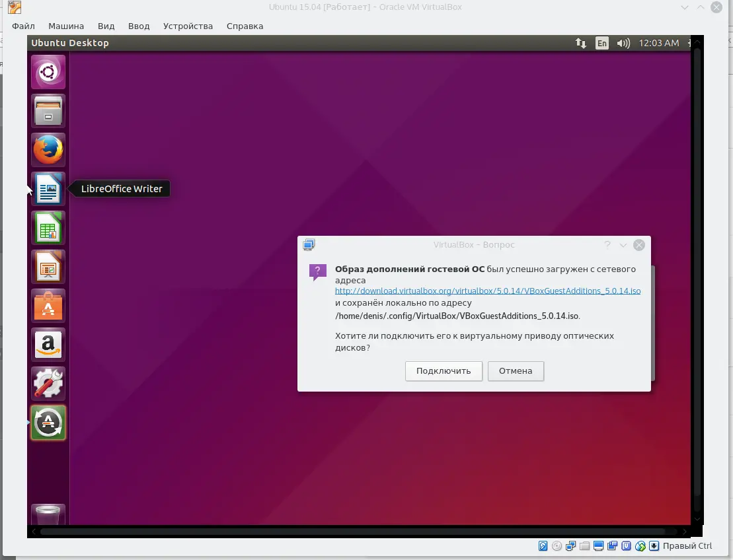Screen dimensions: 733x560
Task: Open LibreOffice Impress presentation icon
Action: 48,267
